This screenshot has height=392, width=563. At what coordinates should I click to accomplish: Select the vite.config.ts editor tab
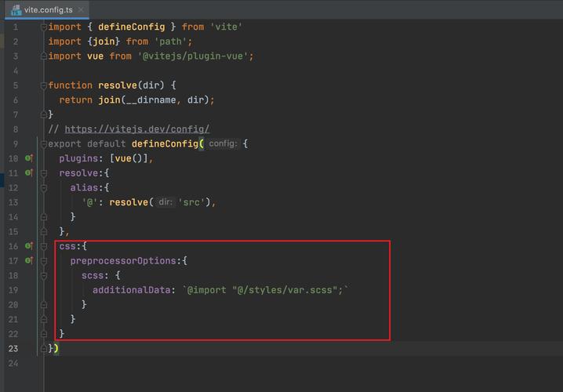47,9
